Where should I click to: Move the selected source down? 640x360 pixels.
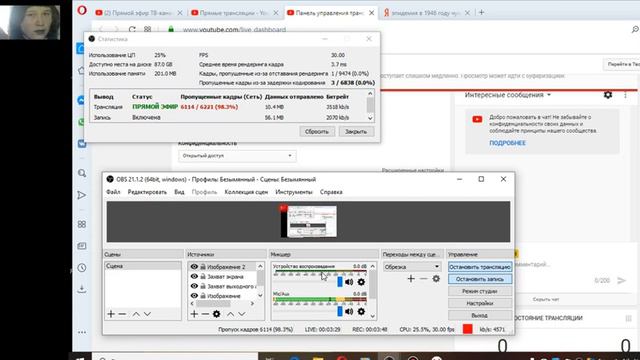point(242,314)
